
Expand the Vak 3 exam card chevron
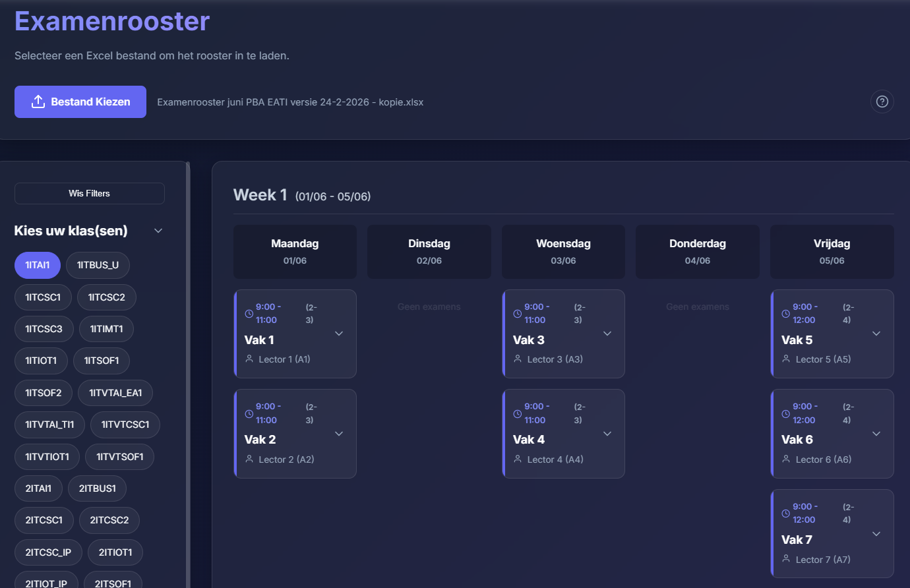(607, 334)
